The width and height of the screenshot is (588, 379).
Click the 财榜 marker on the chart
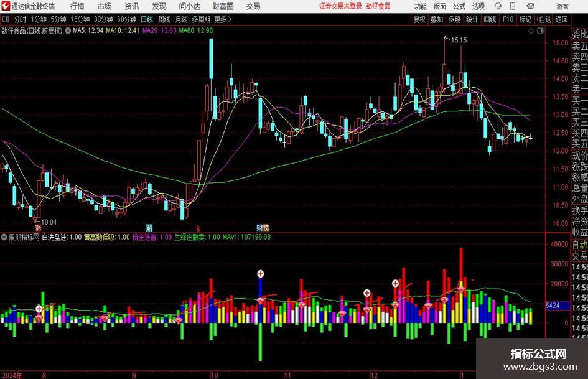[263, 227]
